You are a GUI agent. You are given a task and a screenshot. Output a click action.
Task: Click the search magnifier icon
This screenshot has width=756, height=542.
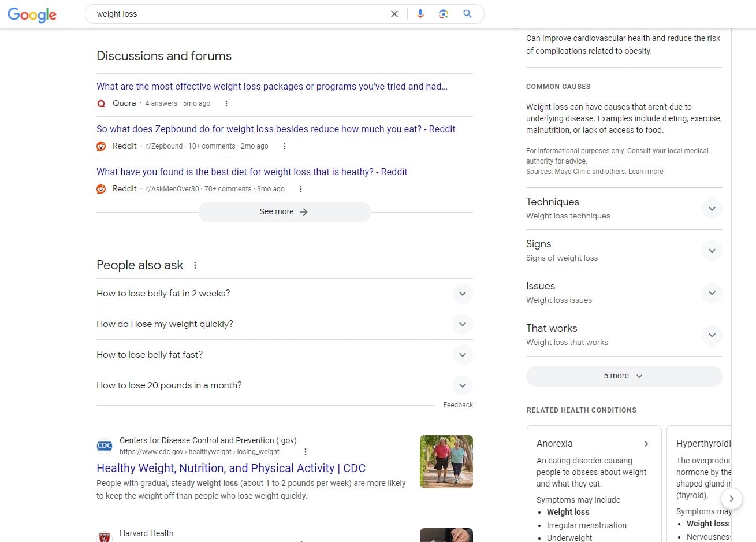[467, 13]
